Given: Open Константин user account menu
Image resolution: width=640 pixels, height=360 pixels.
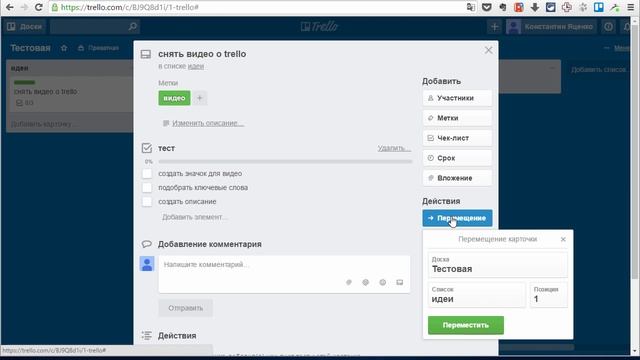Looking at the screenshot, I should [550, 27].
